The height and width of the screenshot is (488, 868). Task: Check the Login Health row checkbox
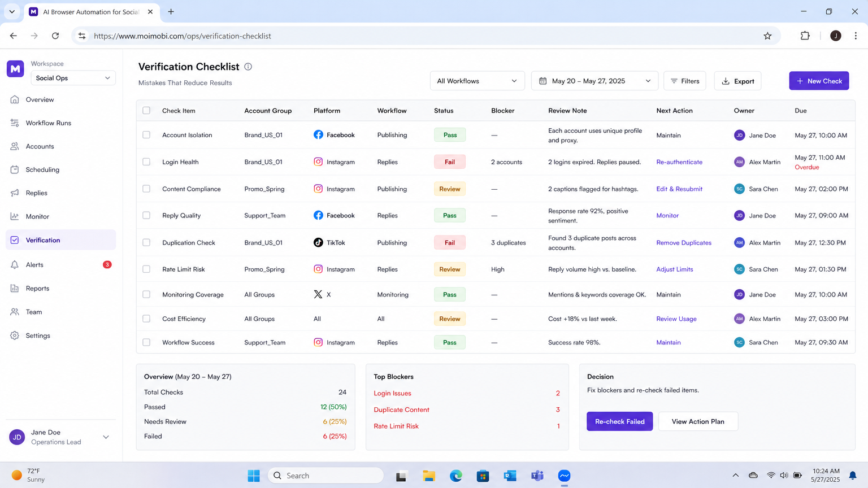(x=146, y=162)
